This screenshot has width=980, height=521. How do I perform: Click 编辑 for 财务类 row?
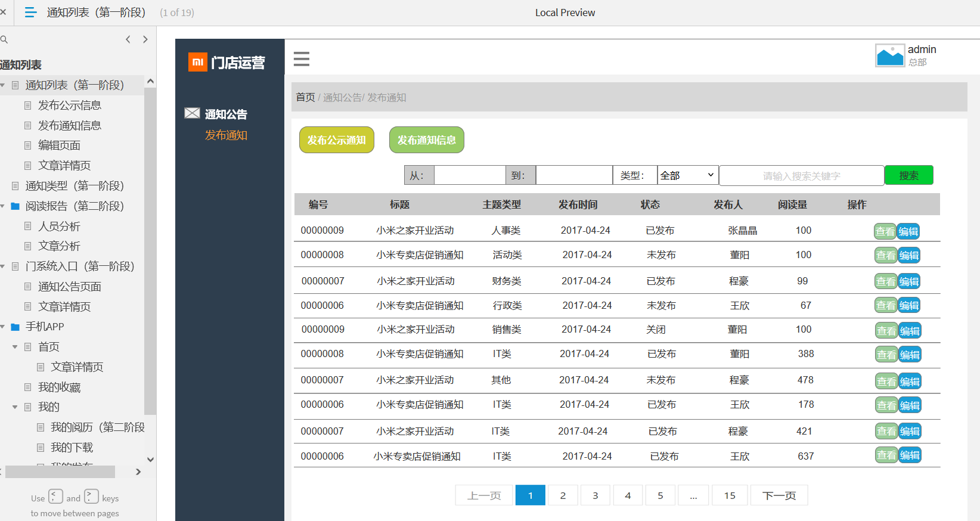(909, 281)
